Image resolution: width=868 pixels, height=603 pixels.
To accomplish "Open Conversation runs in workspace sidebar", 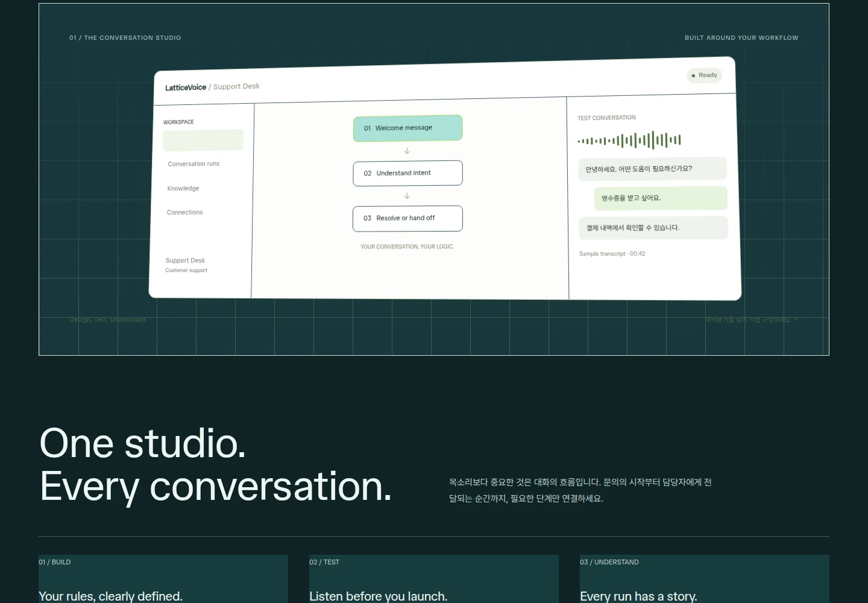I will tap(193, 164).
